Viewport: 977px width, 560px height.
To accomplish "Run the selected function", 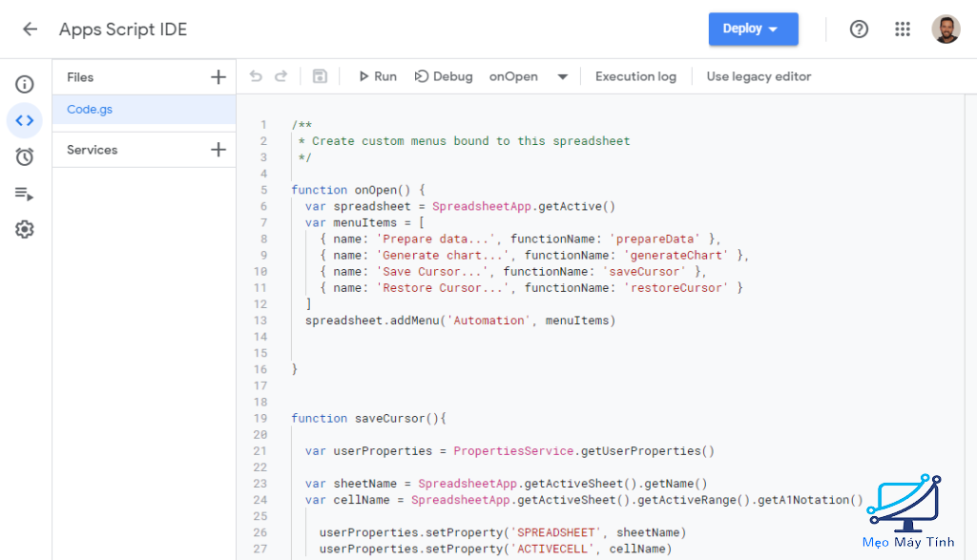I will click(378, 76).
